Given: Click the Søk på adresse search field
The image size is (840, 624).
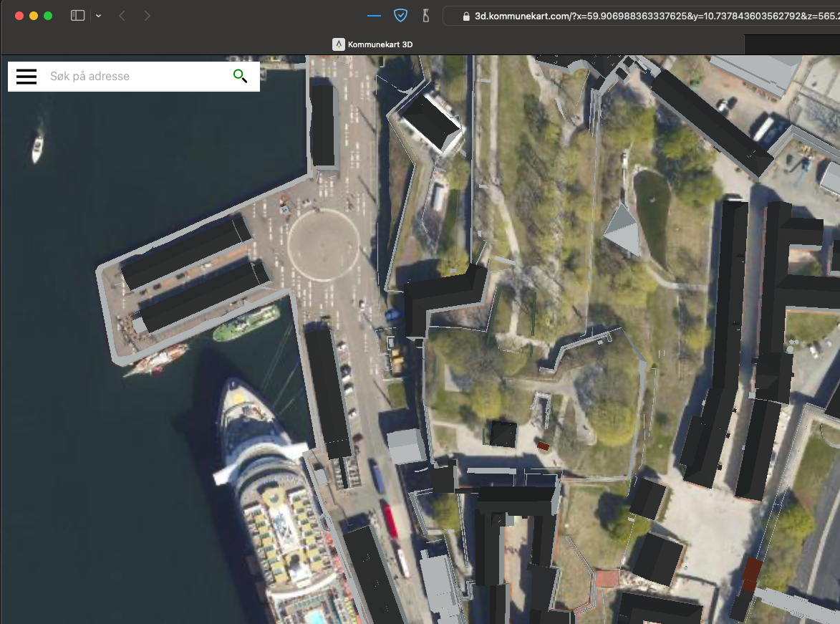Looking at the screenshot, I should coord(129,76).
